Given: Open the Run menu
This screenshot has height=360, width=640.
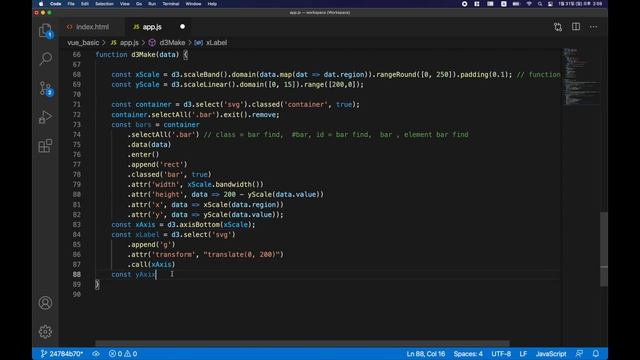Looking at the screenshot, I should point(152,4).
